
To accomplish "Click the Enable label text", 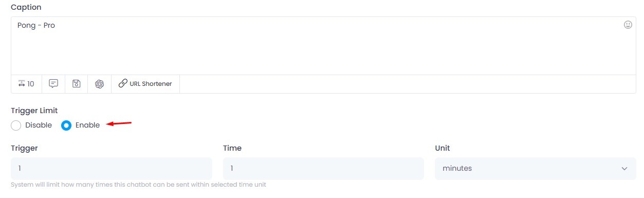I will pos(87,125).
